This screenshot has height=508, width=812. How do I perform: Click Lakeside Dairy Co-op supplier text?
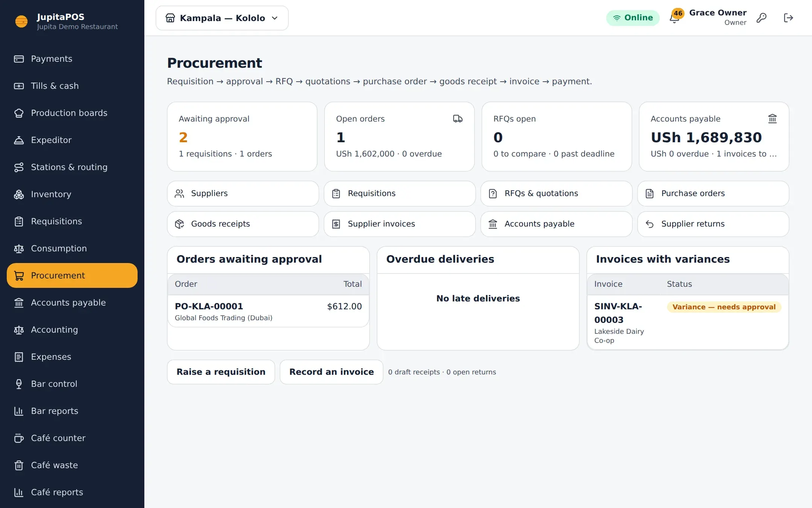point(619,336)
